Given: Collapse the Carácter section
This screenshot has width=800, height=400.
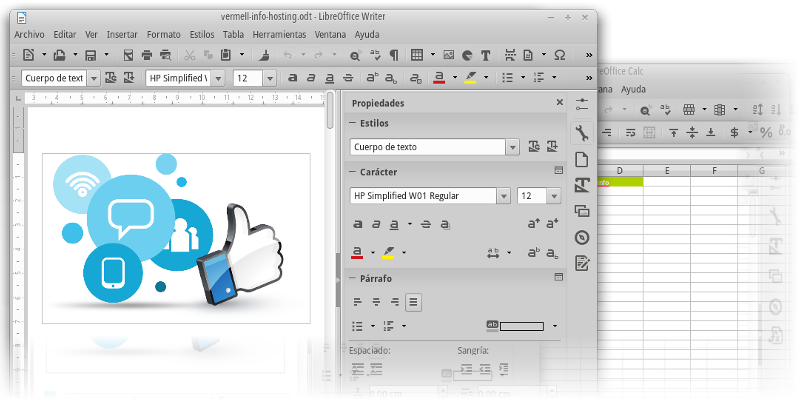Looking at the screenshot, I should [x=352, y=172].
